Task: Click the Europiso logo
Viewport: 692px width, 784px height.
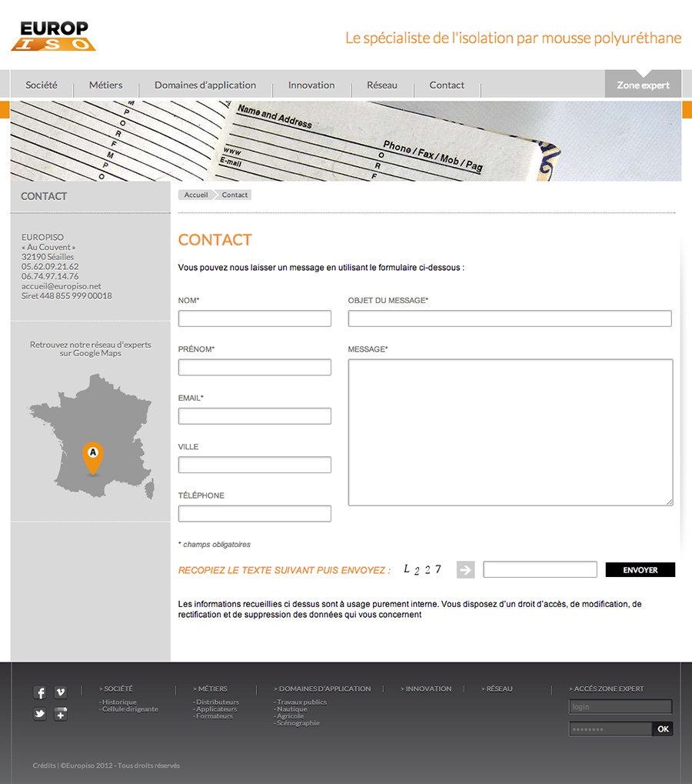Action: pos(54,36)
